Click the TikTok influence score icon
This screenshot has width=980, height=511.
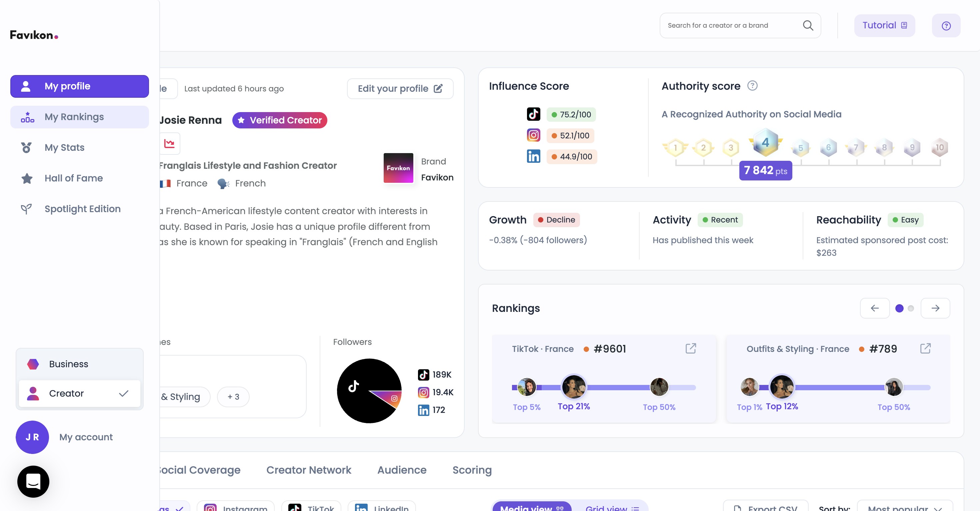(x=533, y=114)
